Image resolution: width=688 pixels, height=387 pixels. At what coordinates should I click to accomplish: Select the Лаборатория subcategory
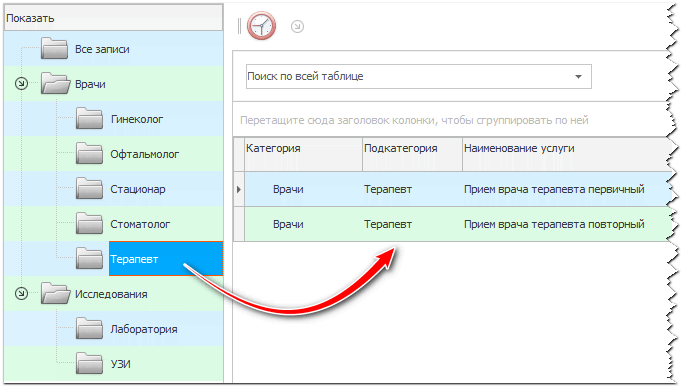coord(143,330)
